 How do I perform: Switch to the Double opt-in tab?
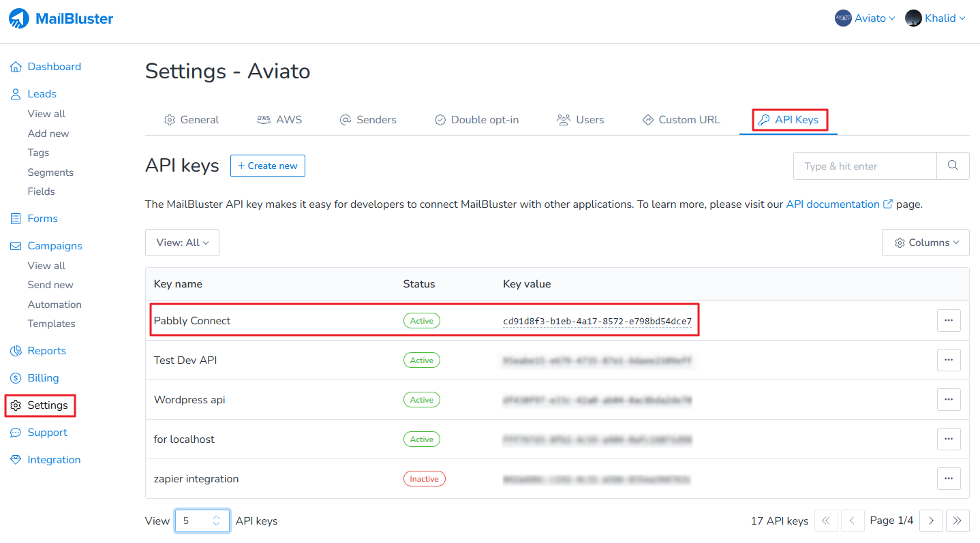(476, 120)
